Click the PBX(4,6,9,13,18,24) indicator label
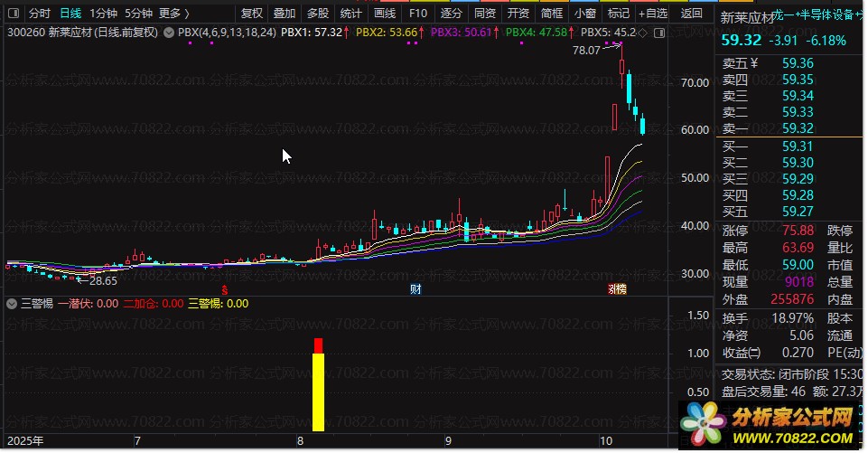 point(227,33)
